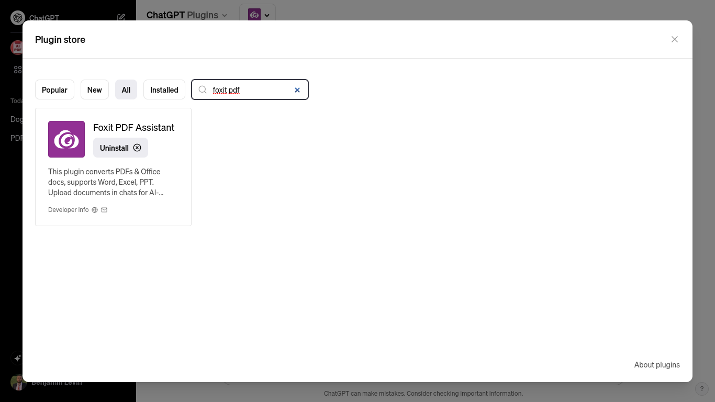Image resolution: width=715 pixels, height=402 pixels.
Task: Open the user profile avatar
Action: point(18,382)
